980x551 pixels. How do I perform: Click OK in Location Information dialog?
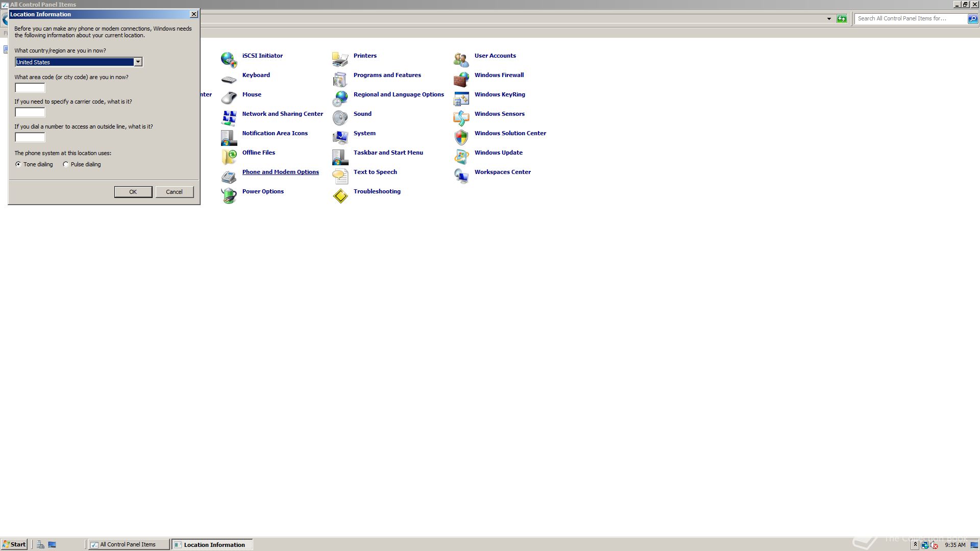point(133,192)
